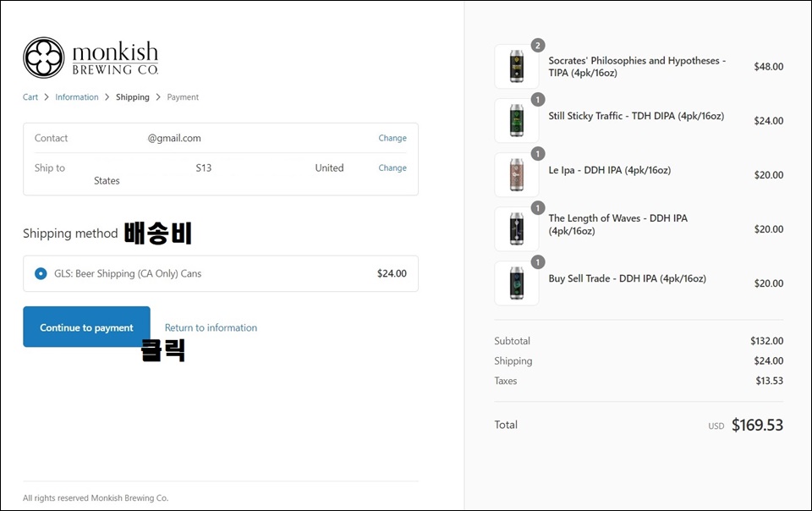Open Le Ipa can thumbnail

pos(516,175)
